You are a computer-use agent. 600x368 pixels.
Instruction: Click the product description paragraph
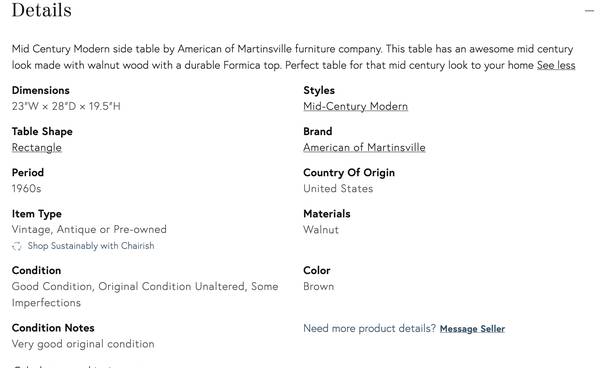pos(293,57)
